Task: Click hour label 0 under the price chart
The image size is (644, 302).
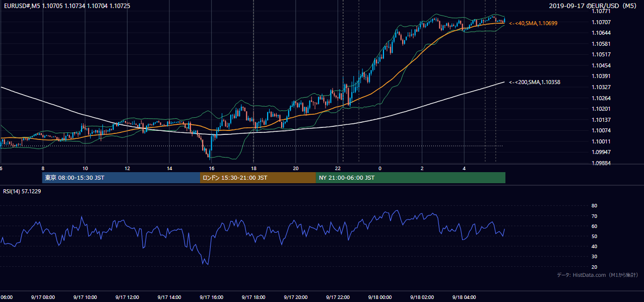Action: tap(380, 168)
